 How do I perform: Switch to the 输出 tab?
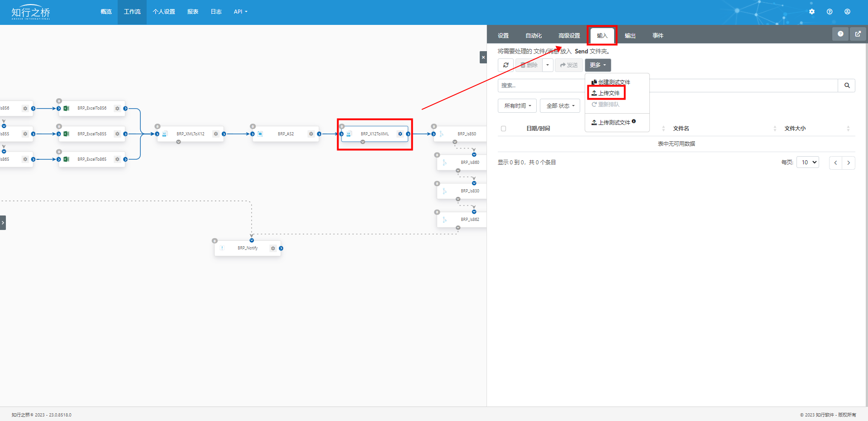630,36
